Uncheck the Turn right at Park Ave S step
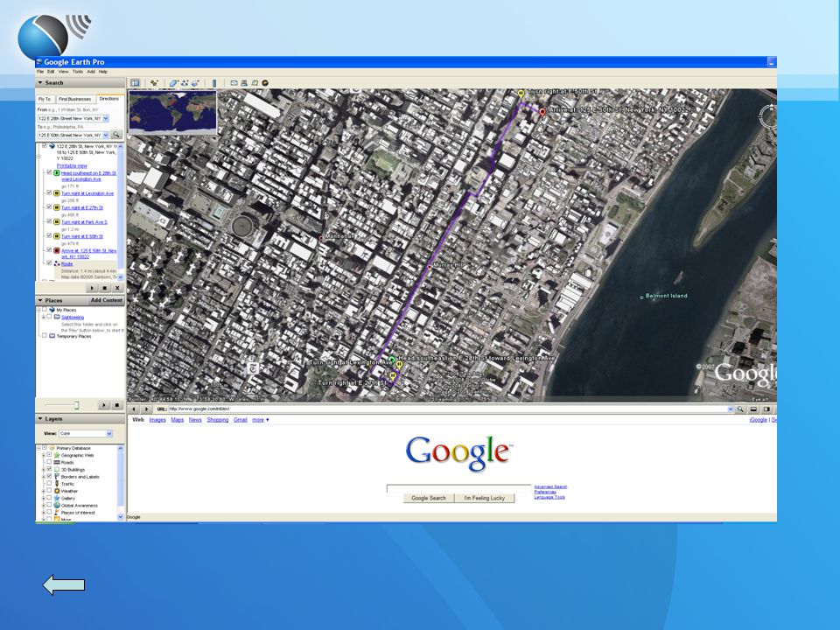 tap(49, 221)
